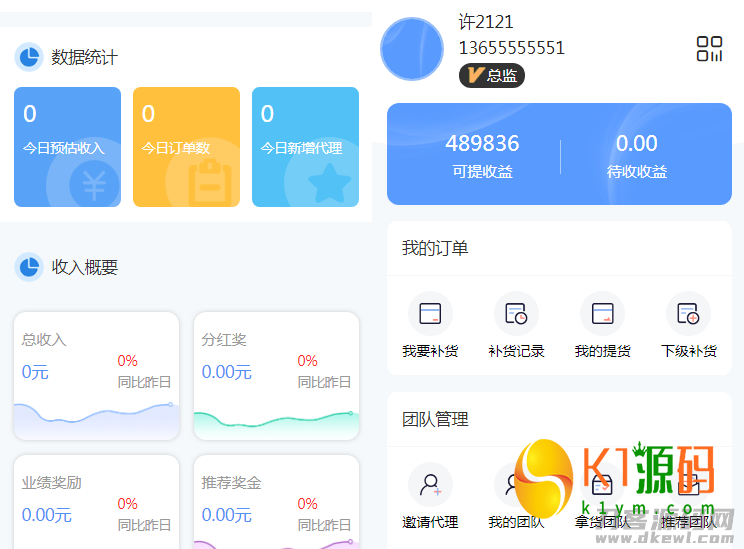Viewport: 744px width, 549px height.
Task: Click the star icon in 今日新增代理 card
Action: click(329, 183)
